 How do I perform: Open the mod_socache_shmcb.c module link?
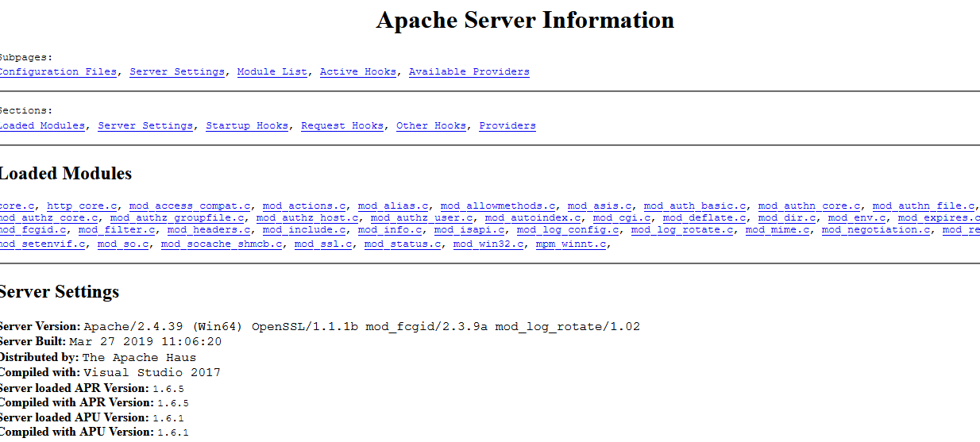pyautogui.click(x=222, y=244)
